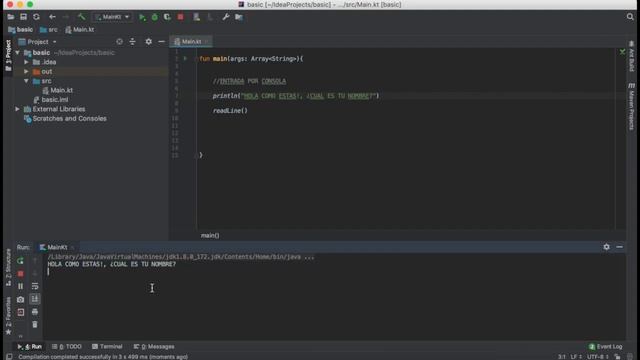Click Main.kt breadcrumb in navigation bar
The width and height of the screenshot is (640, 360).
coord(80,29)
